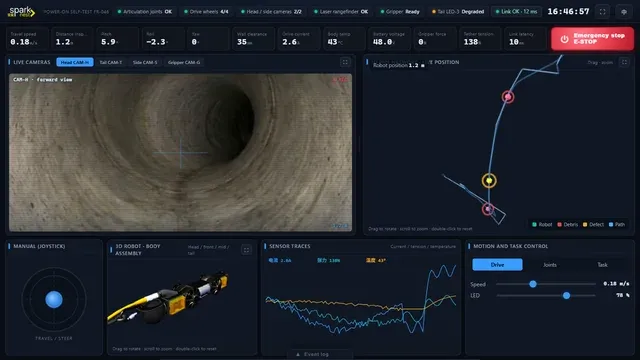Screen dimensions: 640x360
Task: Click the Laser rangefinder OK status
Action: point(341,12)
